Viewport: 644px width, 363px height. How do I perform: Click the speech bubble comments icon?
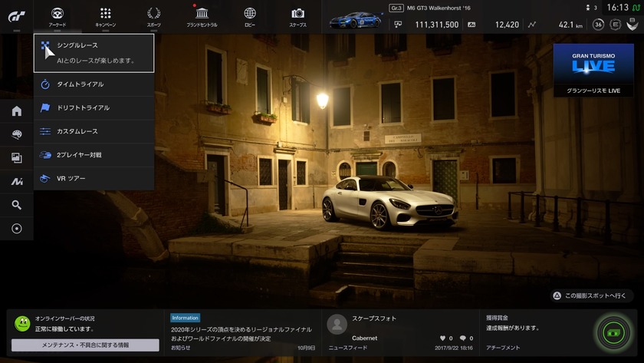[x=463, y=338]
